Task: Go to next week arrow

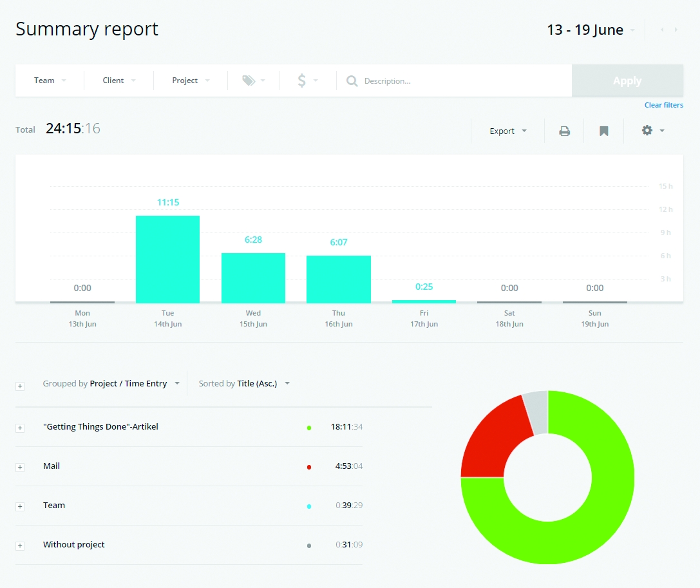Action: 676,30
